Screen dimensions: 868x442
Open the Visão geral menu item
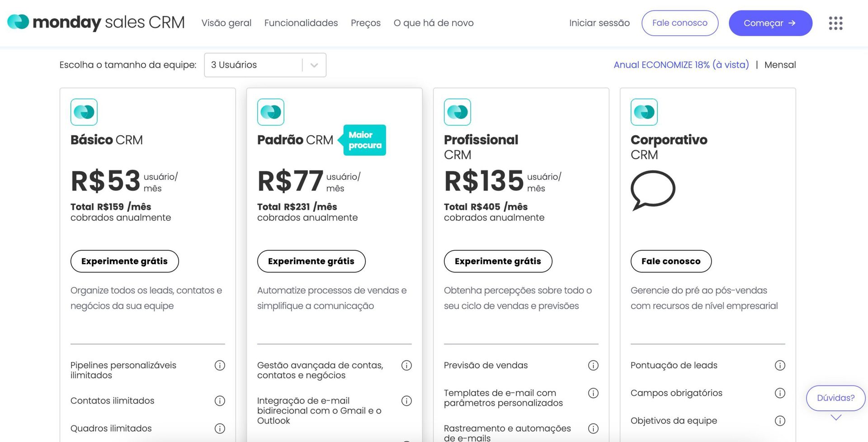click(226, 23)
